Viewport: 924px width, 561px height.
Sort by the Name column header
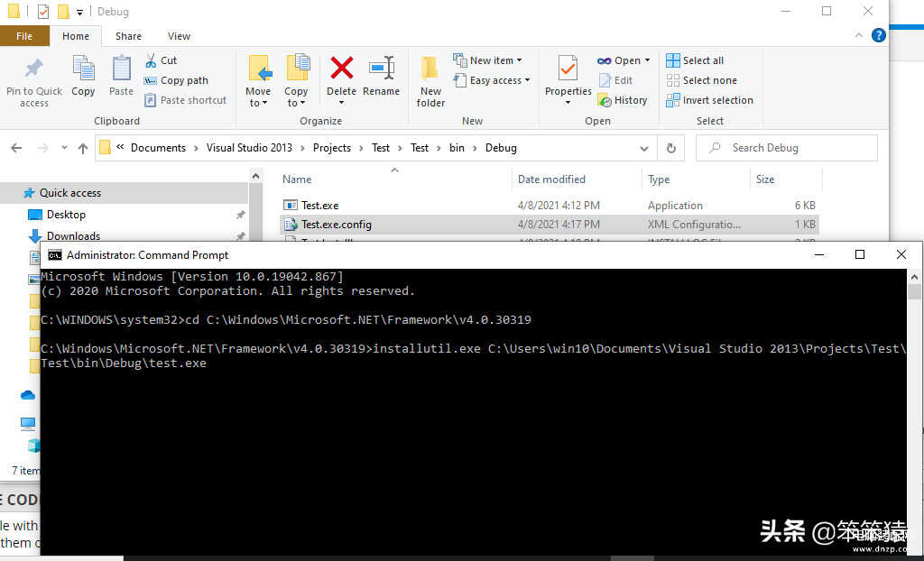coord(296,179)
